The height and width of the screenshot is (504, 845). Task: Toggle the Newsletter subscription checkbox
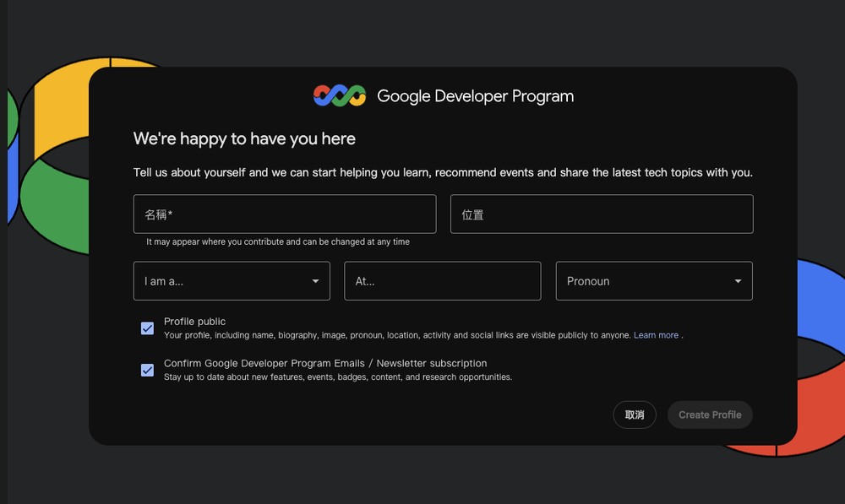(147, 371)
